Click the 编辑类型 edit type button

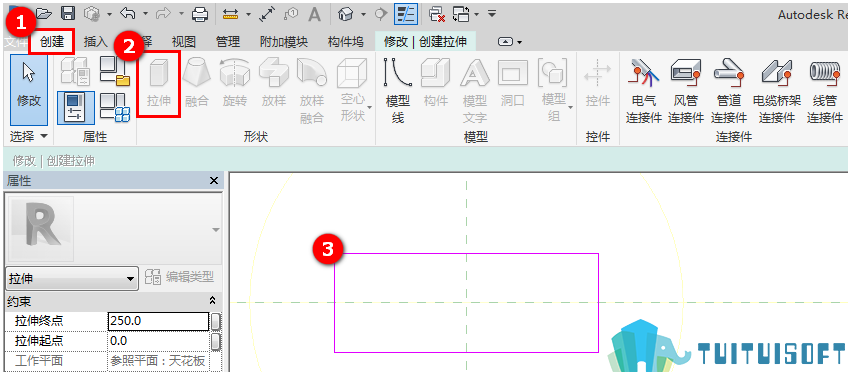pyautogui.click(x=180, y=278)
